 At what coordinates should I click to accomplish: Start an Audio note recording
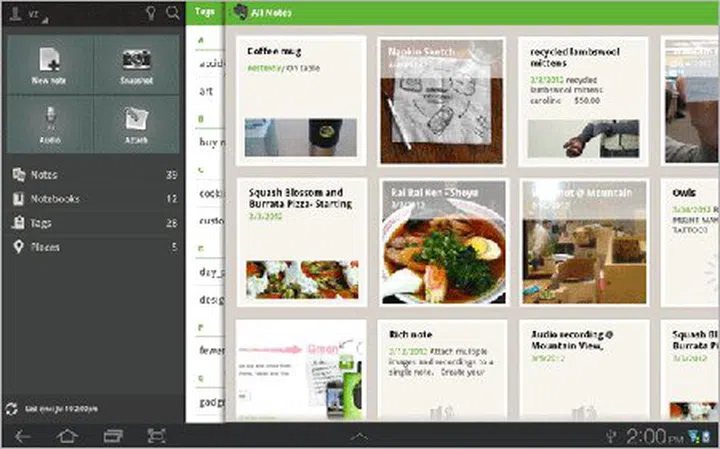tap(49, 125)
